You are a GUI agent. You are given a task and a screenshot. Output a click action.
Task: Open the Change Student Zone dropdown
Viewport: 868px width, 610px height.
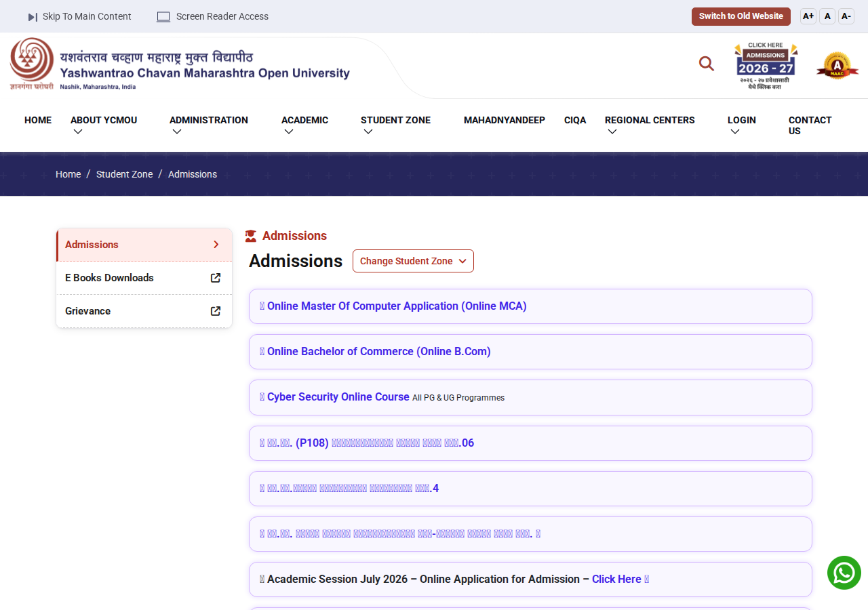click(x=413, y=261)
